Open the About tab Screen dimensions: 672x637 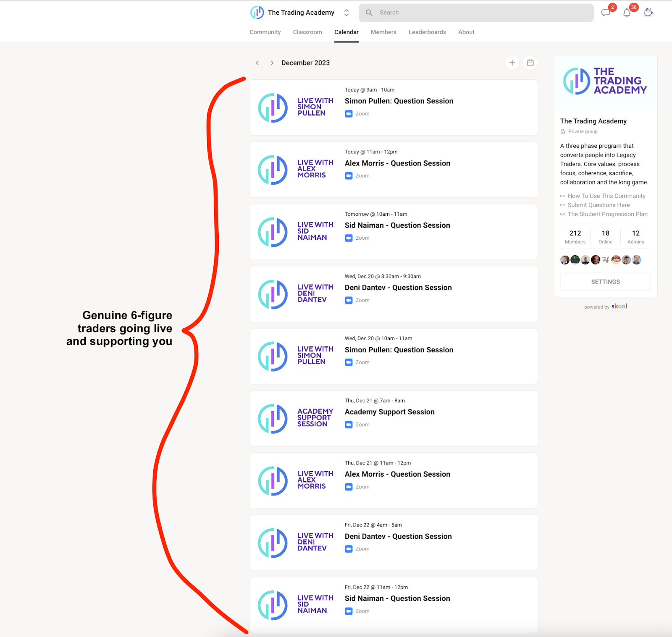(466, 32)
